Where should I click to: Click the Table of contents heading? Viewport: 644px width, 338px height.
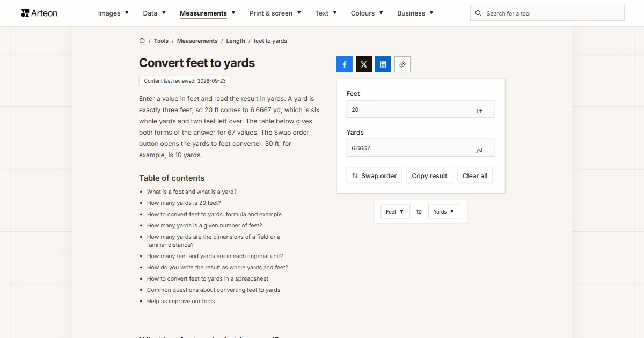[x=172, y=178]
